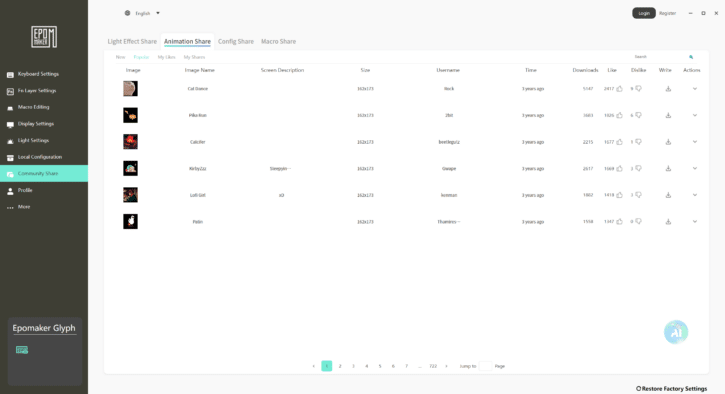The height and width of the screenshot is (394, 725).
Task: Click username "beetlegu!z"
Action: [449, 142]
